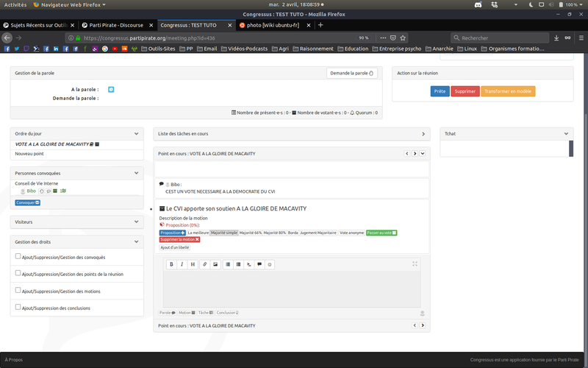Expand the Visiteurs panel
This screenshot has width=588, height=368.
pyautogui.click(x=137, y=222)
